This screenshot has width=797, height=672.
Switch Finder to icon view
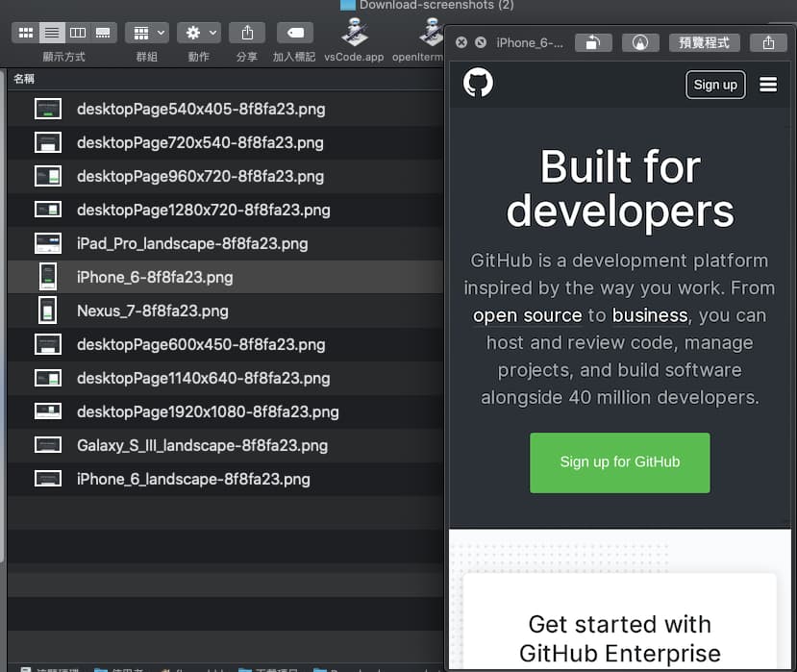click(25, 33)
